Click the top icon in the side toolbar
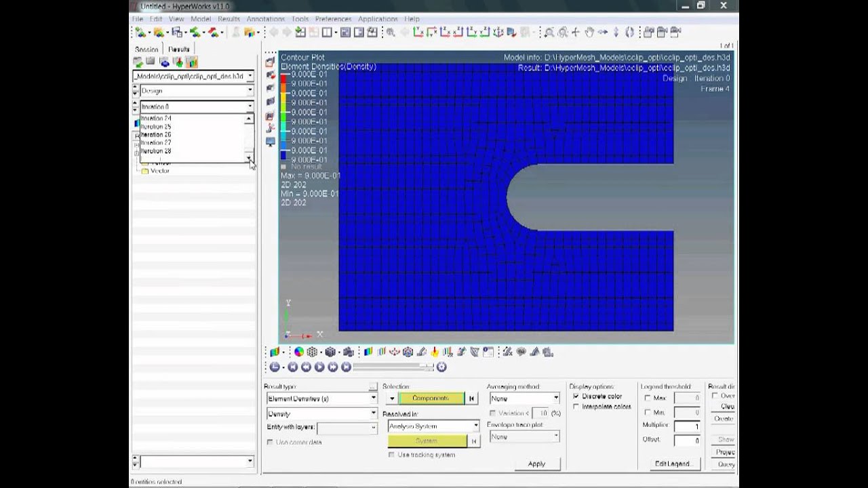The width and height of the screenshot is (868, 488). click(270, 62)
